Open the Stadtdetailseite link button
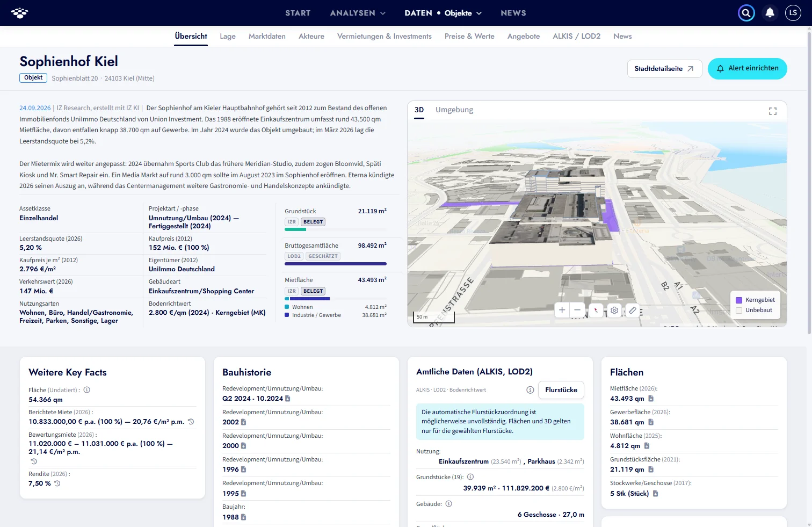The height and width of the screenshot is (527, 812). pyautogui.click(x=664, y=69)
